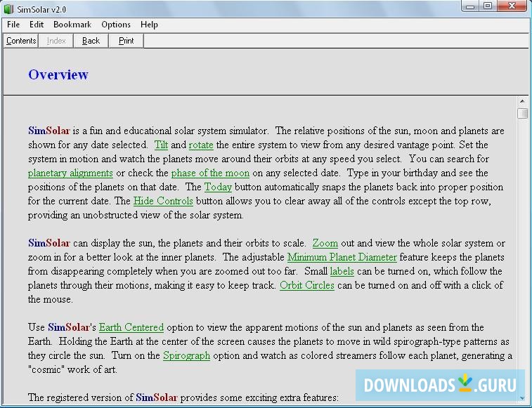Open the phase of the moon link
This screenshot has height=408, width=532.
pos(210,173)
